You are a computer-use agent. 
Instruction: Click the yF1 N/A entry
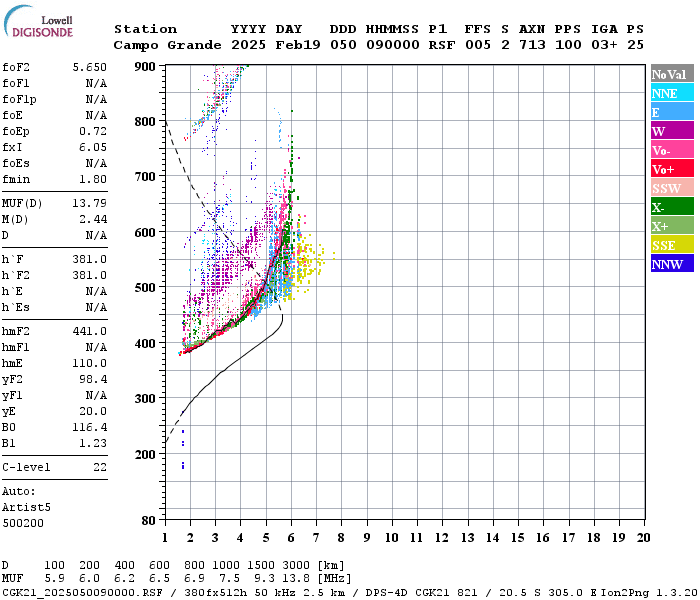point(54,396)
